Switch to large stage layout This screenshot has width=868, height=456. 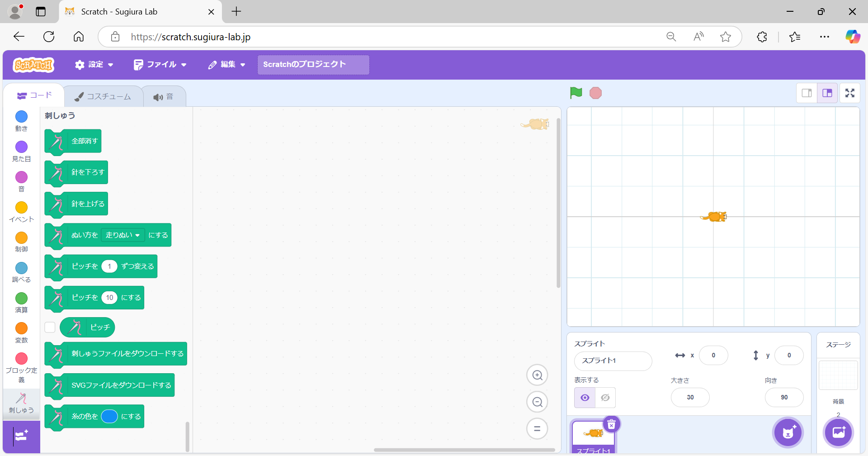click(x=827, y=93)
